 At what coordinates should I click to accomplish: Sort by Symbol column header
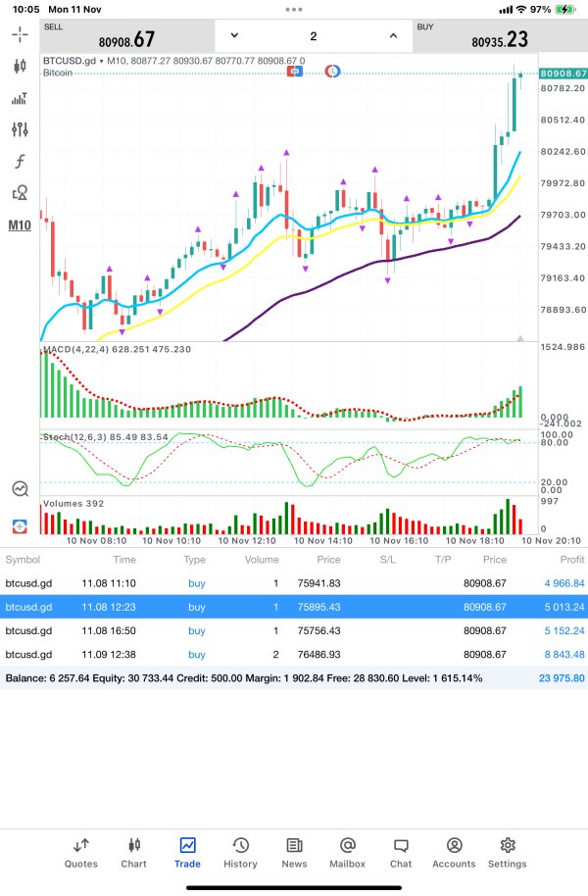click(23, 560)
